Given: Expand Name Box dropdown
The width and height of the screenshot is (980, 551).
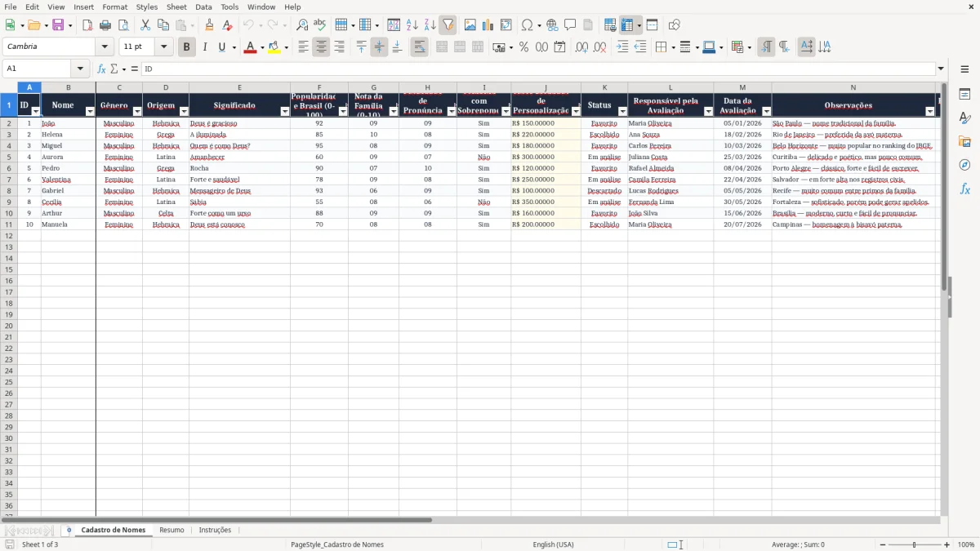Looking at the screenshot, I should click(80, 69).
